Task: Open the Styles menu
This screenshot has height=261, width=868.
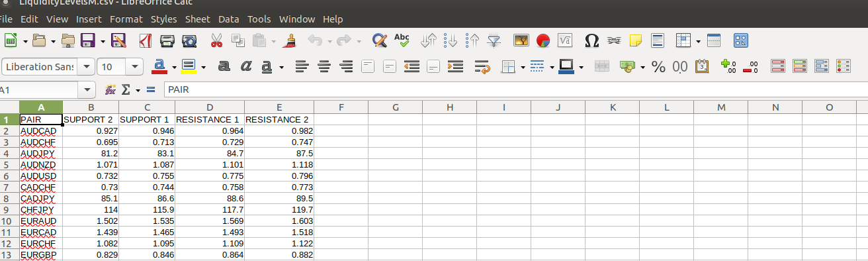Action: 164,19
